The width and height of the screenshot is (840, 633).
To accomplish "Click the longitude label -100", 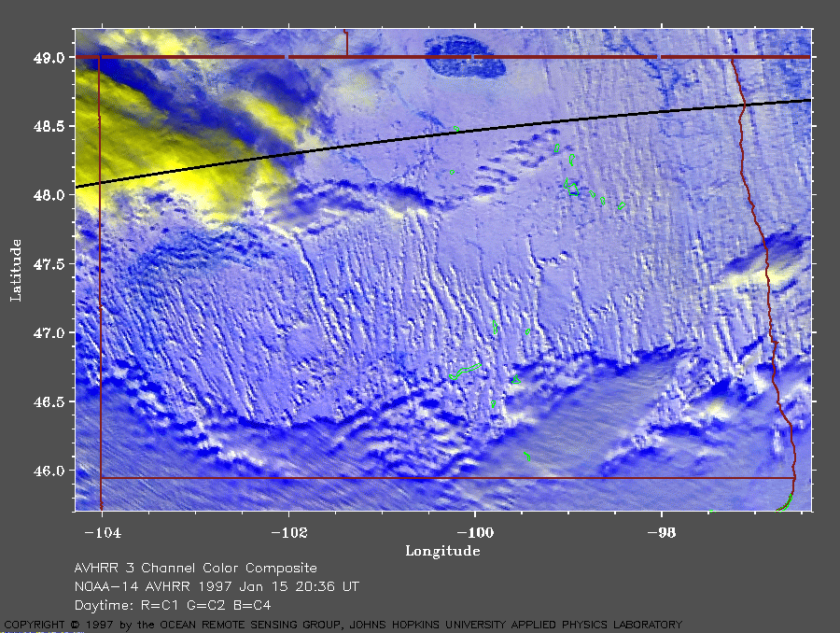I will [475, 532].
